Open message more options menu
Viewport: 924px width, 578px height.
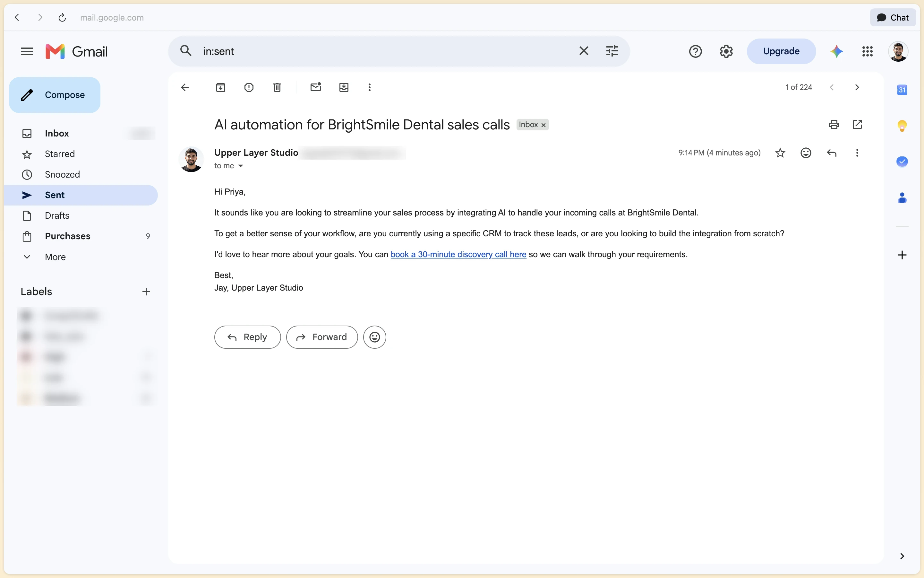pyautogui.click(x=857, y=153)
